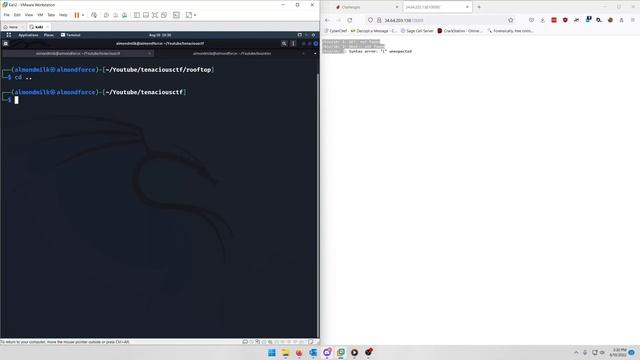Image resolution: width=640 pixels, height=360 pixels.
Task: Click the VMware thumbnail bar view icon
Action: click(146, 15)
